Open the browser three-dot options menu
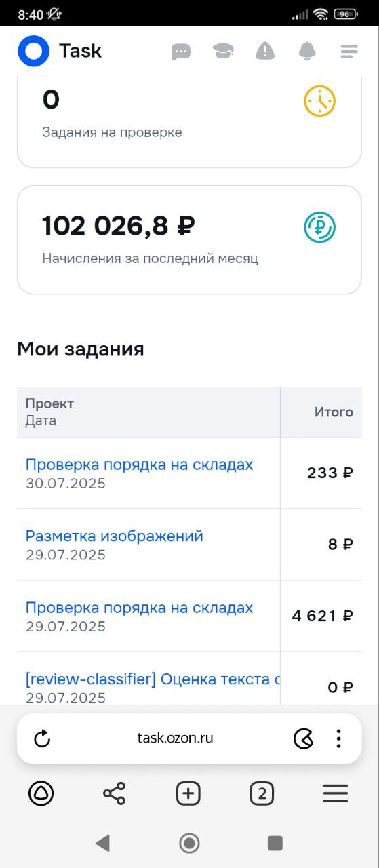 pyautogui.click(x=338, y=738)
